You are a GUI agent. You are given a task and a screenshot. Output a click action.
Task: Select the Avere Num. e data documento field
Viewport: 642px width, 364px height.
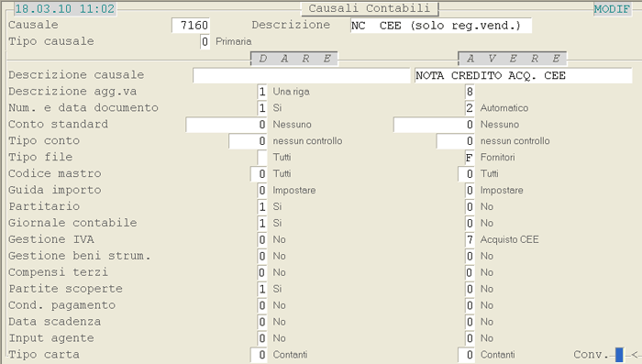[470, 108]
